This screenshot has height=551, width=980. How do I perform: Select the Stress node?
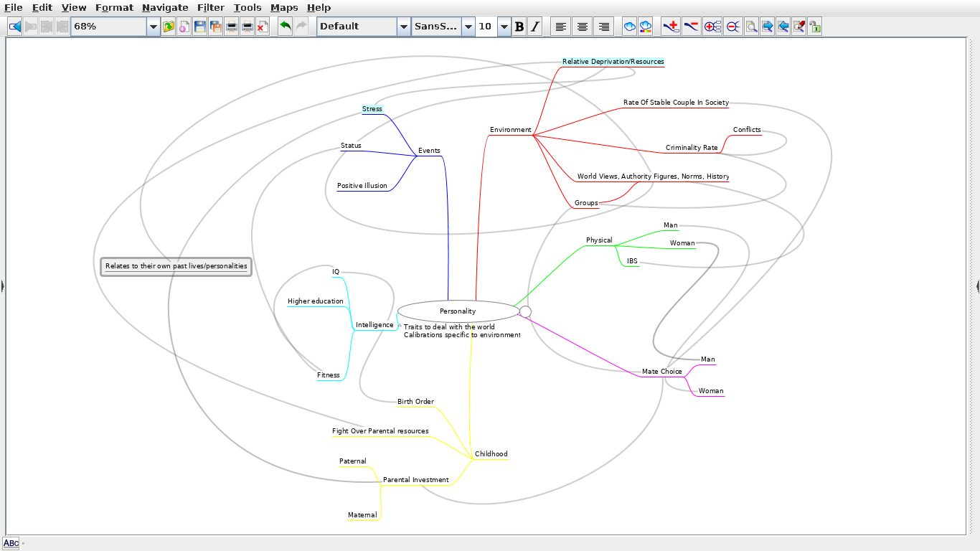(372, 109)
